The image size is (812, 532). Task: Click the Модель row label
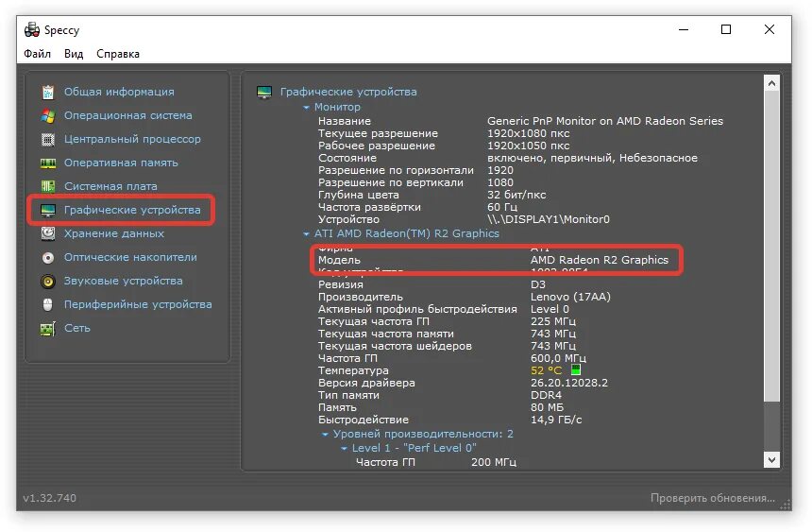[339, 260]
